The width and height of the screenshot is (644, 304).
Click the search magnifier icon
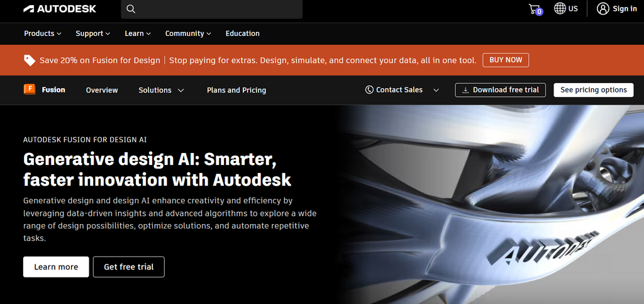click(131, 9)
